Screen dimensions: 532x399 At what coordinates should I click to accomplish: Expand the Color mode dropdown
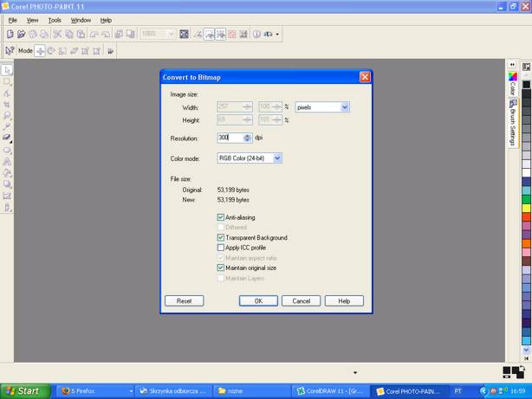(277, 158)
